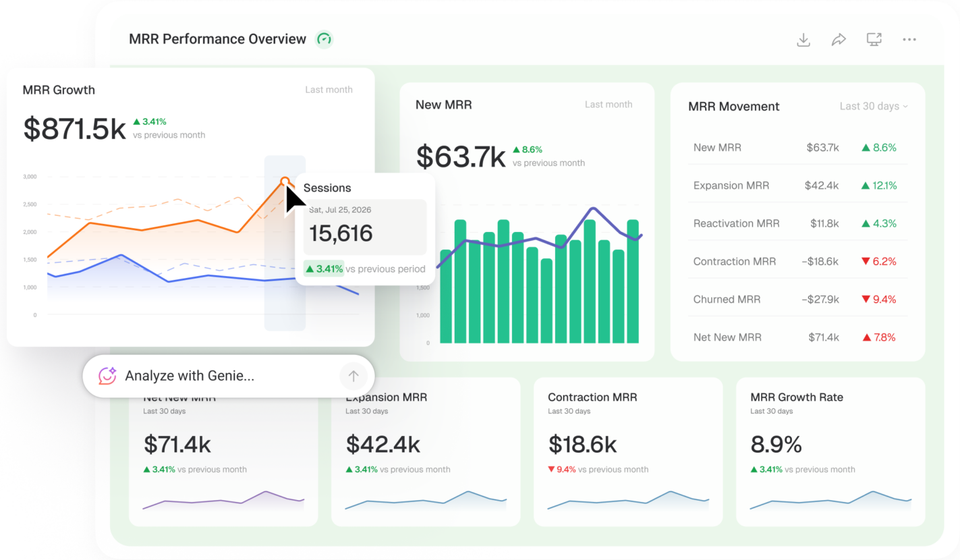Click the MRR Performance Overview title
The image size is (960, 560).
[217, 39]
